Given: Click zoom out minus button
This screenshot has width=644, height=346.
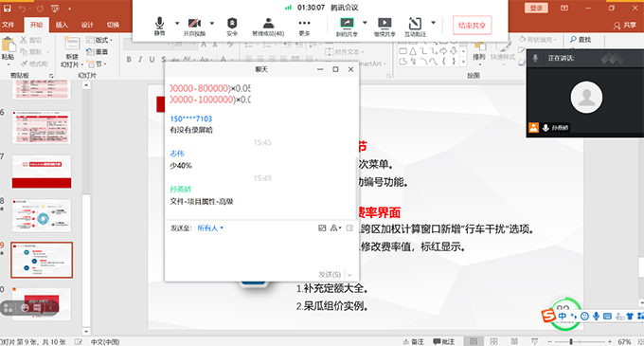Looking at the screenshot, I should click(x=549, y=341).
